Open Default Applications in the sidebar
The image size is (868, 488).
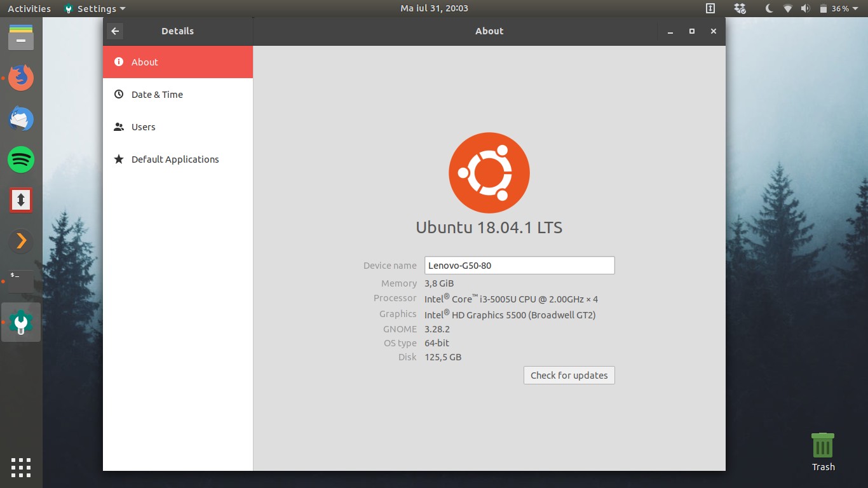[175, 159]
